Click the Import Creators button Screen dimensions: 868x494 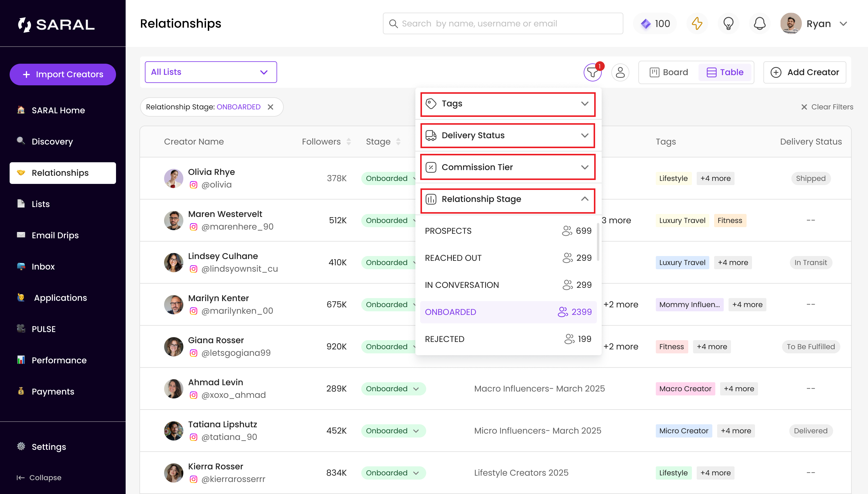point(63,74)
